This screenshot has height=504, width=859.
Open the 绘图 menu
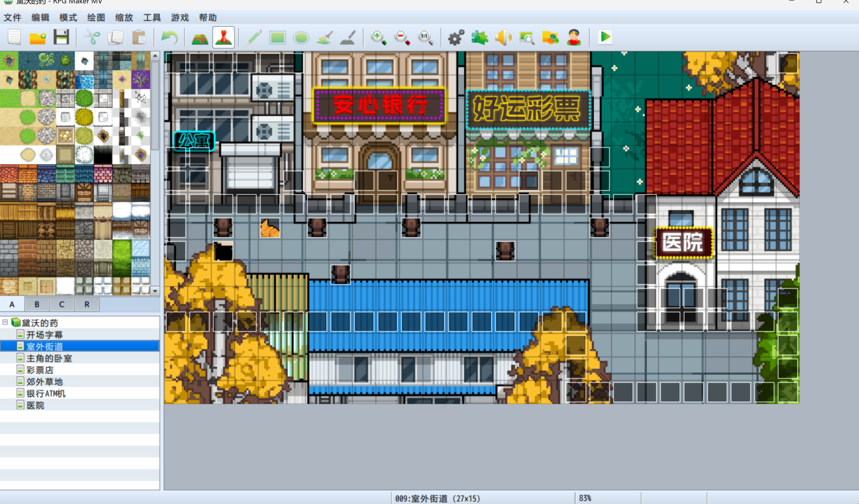96,17
